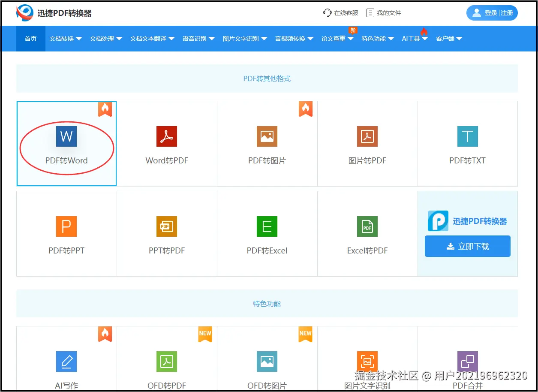Open the AI工具 dropdown menu

click(415, 39)
